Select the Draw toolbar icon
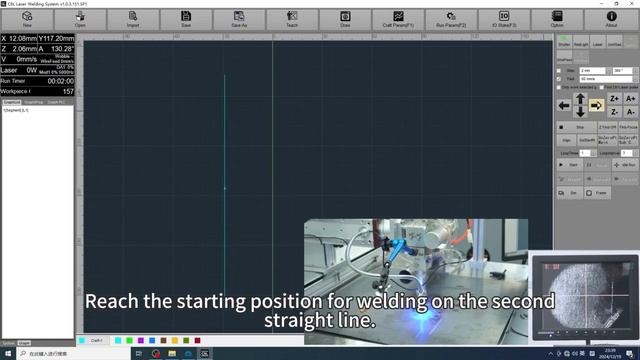The height and width of the screenshot is (360, 640). tap(345, 19)
